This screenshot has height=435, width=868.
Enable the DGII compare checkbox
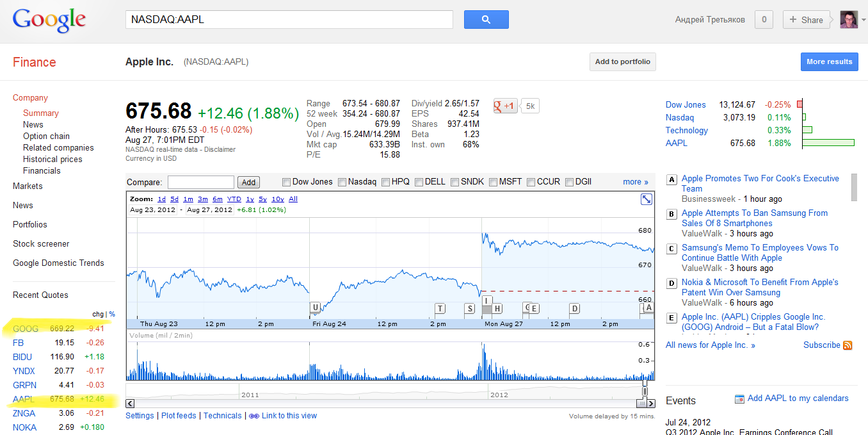(569, 182)
